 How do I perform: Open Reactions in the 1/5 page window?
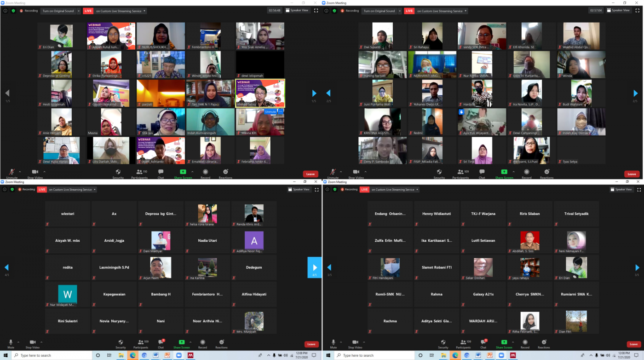coord(225,174)
